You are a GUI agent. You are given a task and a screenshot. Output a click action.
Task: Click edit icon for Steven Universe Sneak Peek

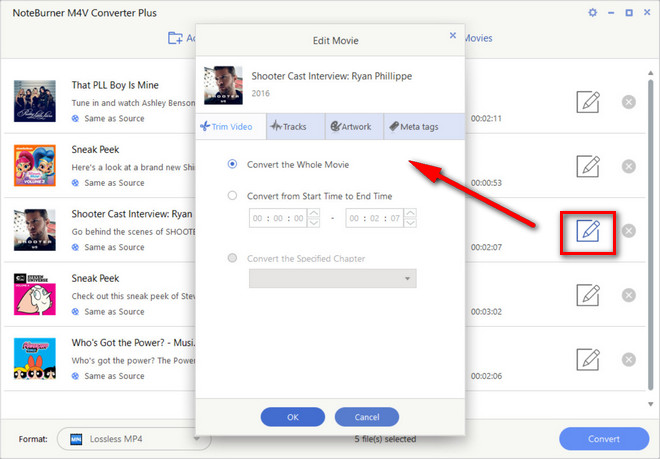point(588,294)
